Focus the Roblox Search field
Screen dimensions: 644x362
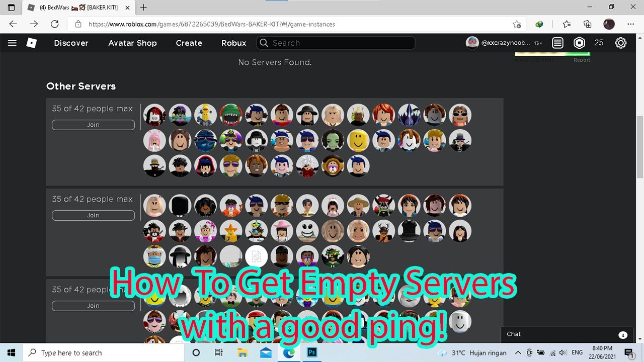[336, 43]
